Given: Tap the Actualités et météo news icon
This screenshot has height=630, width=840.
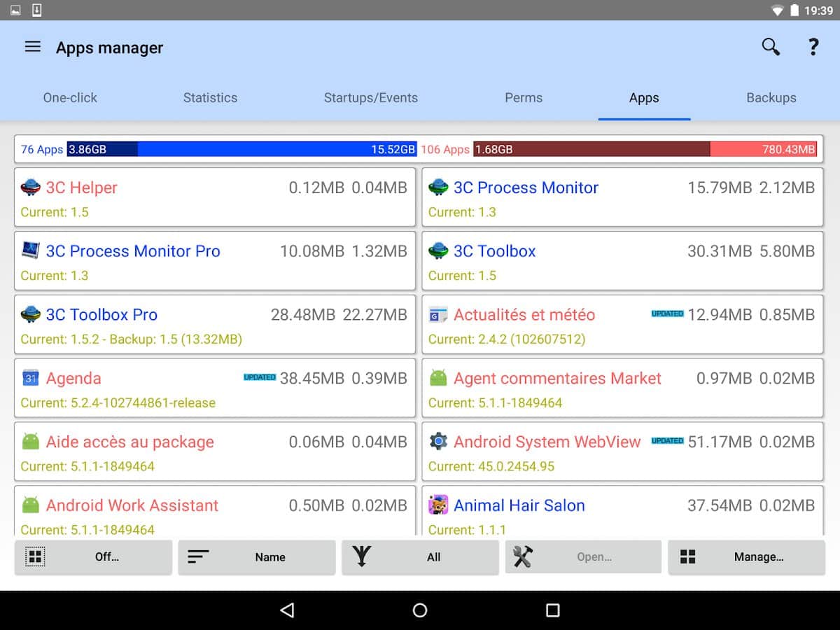Looking at the screenshot, I should pos(438,314).
